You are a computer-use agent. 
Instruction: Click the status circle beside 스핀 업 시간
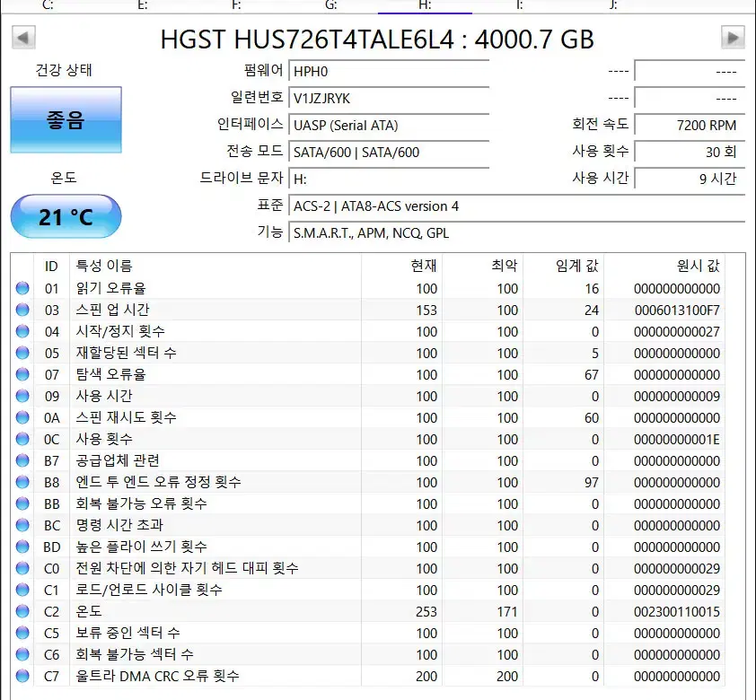coord(22,311)
